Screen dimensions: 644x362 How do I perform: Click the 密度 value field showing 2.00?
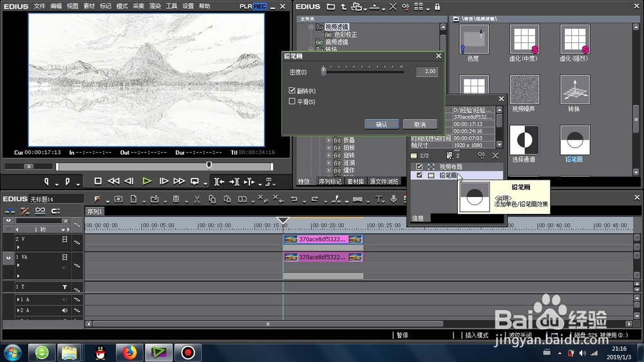(x=427, y=71)
